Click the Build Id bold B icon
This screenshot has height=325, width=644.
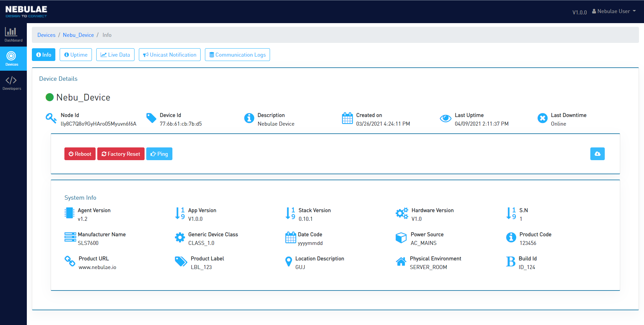(511, 261)
